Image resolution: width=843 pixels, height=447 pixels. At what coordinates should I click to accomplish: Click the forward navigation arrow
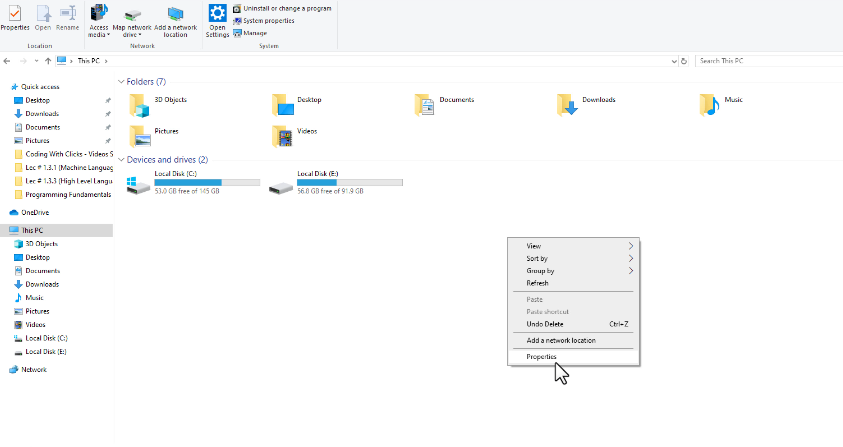[23, 61]
